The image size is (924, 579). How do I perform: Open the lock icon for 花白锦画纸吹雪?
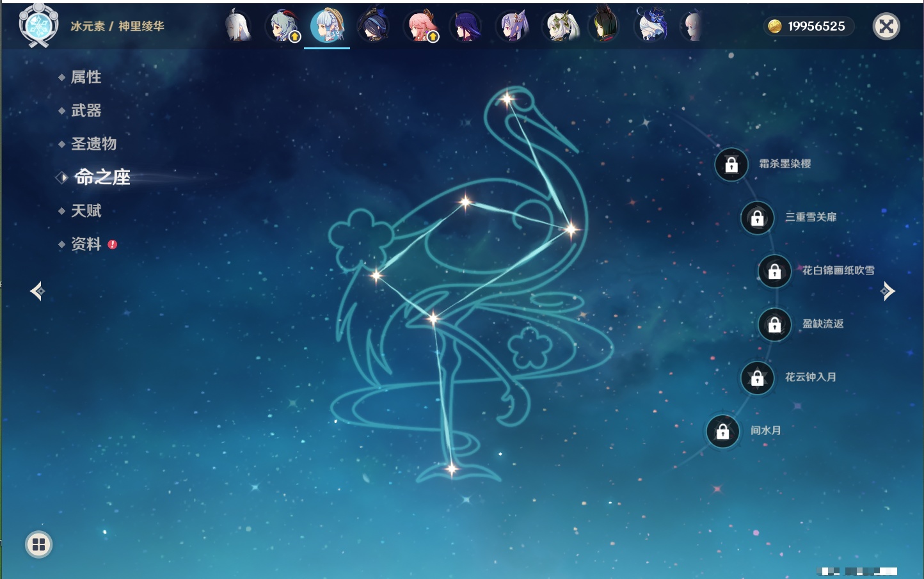774,271
